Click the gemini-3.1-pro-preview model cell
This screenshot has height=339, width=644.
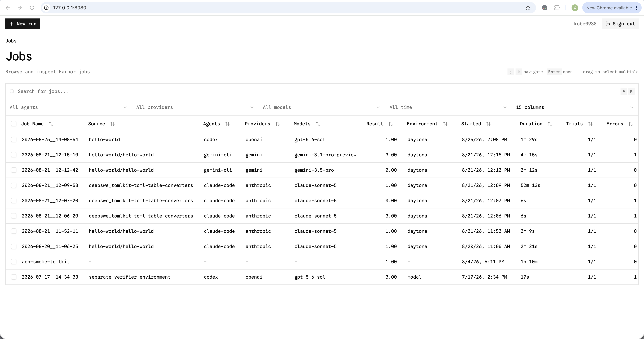click(x=325, y=155)
